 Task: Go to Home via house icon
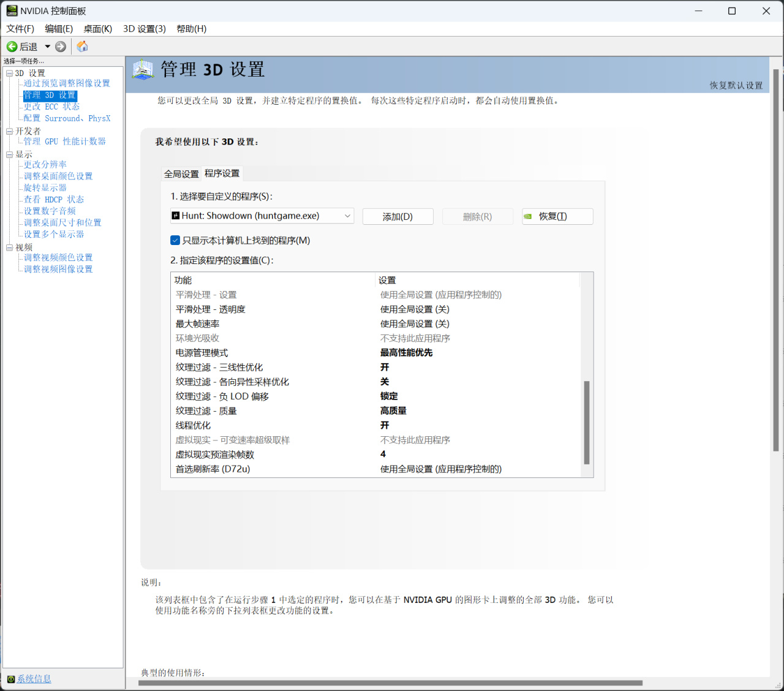point(82,47)
